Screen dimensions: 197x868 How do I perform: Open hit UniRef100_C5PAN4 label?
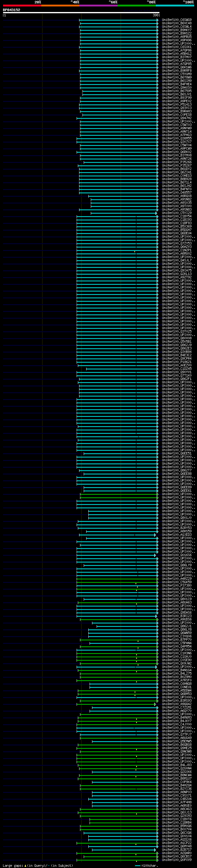coord(177,643)
